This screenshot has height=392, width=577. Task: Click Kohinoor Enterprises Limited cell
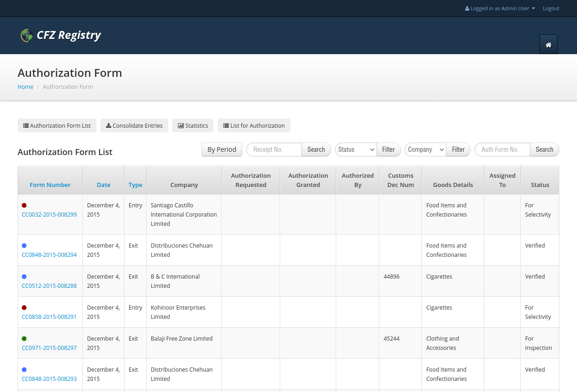pos(184,312)
